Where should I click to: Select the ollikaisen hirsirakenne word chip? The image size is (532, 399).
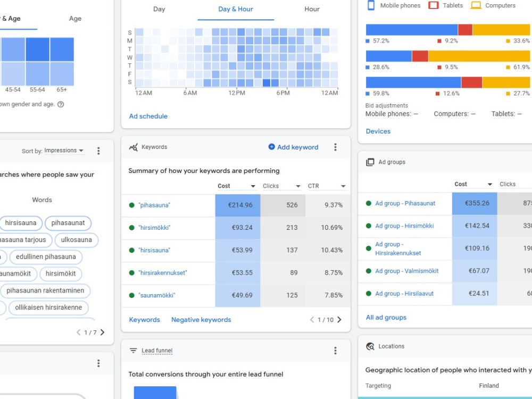pyautogui.click(x=48, y=307)
